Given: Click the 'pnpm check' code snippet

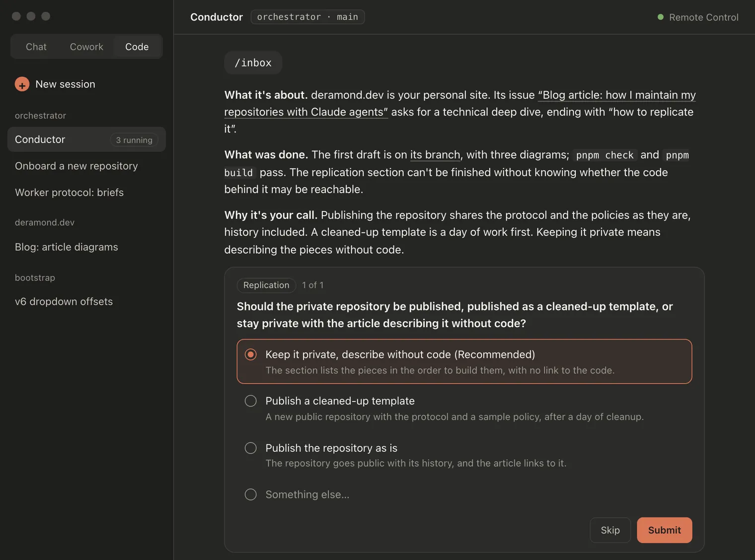Looking at the screenshot, I should pyautogui.click(x=604, y=155).
